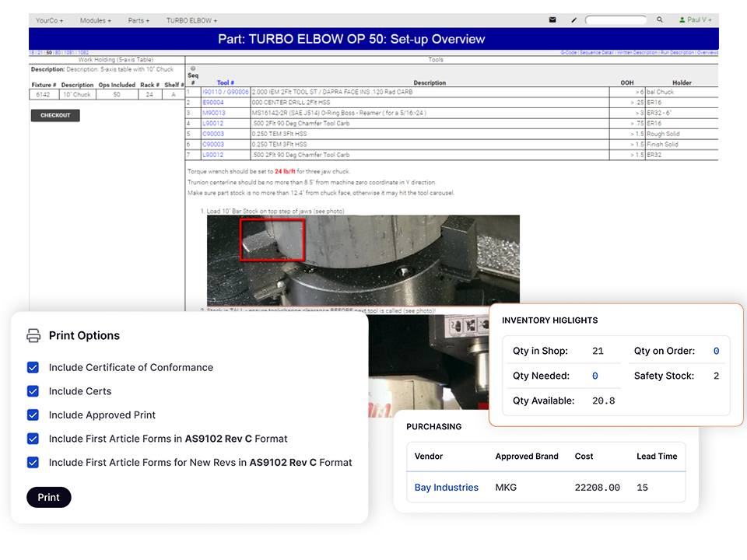This screenshot has height=560, width=747.
Task: Click the 10" Chuck fixture description cell
Action: (x=77, y=94)
